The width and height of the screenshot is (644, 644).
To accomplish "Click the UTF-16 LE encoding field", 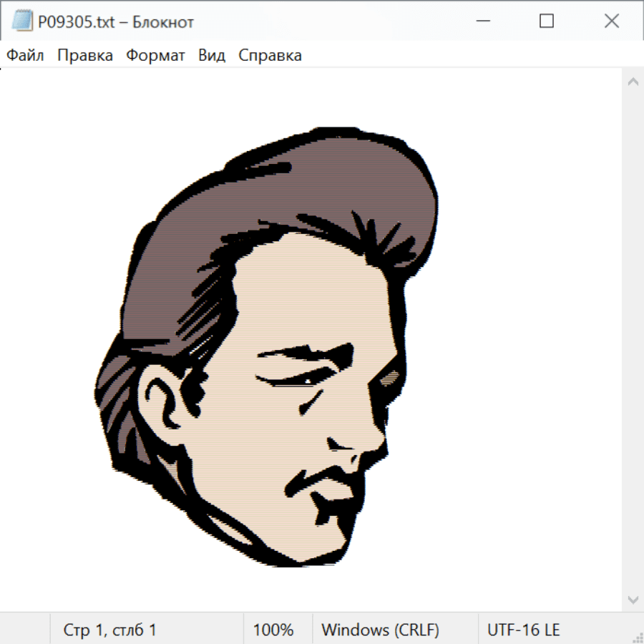I will 523,630.
